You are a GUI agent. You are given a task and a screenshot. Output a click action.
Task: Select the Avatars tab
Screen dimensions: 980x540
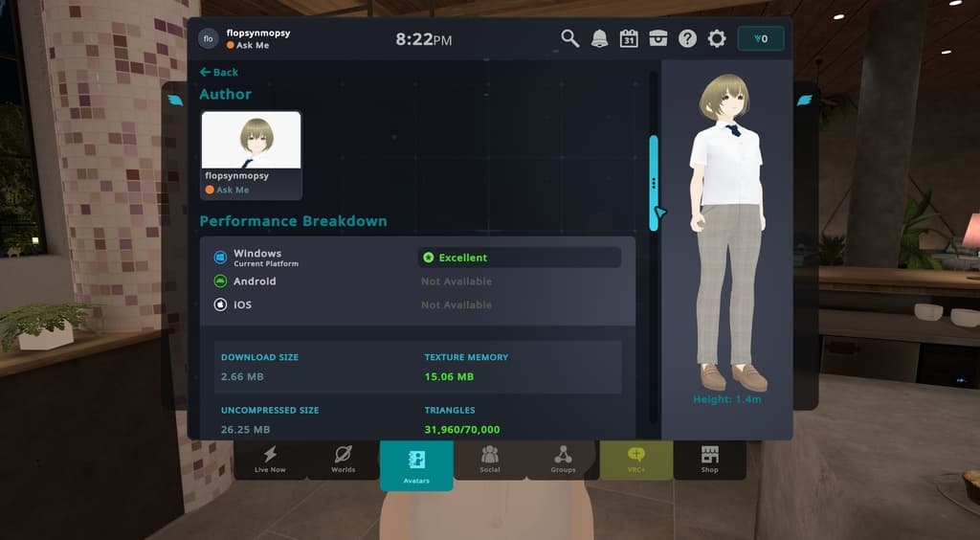point(416,465)
